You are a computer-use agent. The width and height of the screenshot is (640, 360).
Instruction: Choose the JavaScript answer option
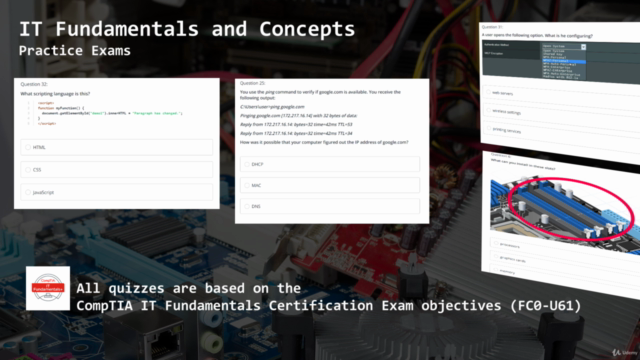tap(117, 192)
